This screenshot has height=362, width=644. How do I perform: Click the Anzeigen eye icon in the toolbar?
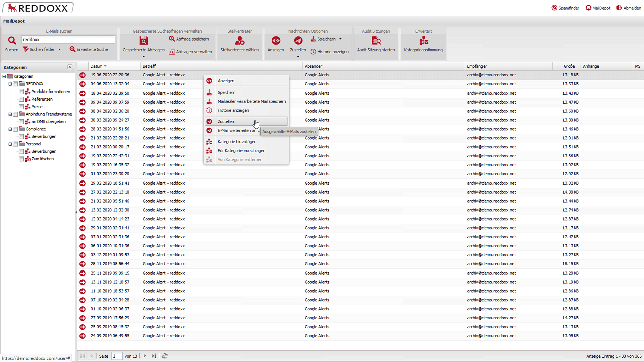tap(276, 41)
